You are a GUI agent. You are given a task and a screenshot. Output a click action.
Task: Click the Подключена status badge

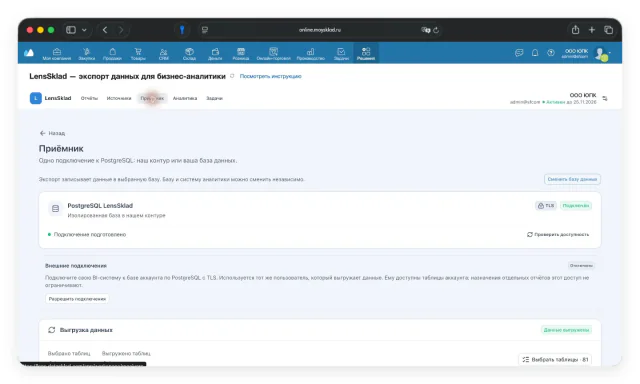pyautogui.click(x=576, y=206)
